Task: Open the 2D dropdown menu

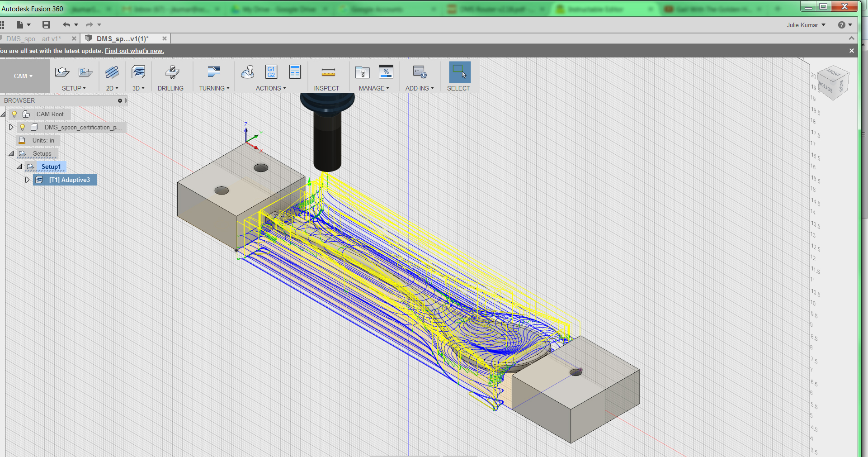Action: 112,88
